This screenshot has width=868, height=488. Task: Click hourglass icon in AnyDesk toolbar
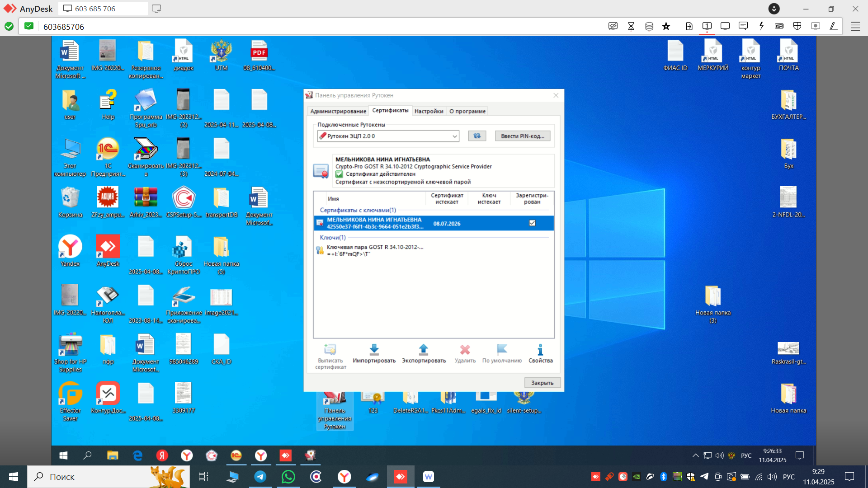pos(631,26)
